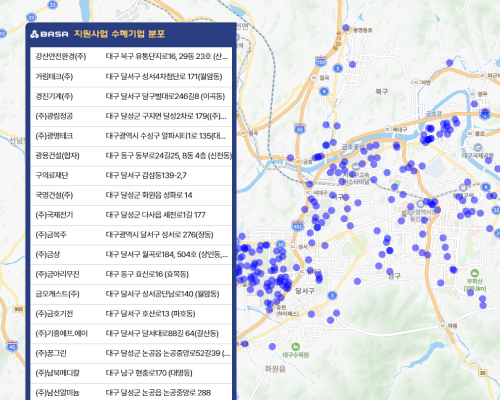The image size is (500, 400).
Task: Click the route 5 marker below 달서구 label
Action: coord(332,295)
